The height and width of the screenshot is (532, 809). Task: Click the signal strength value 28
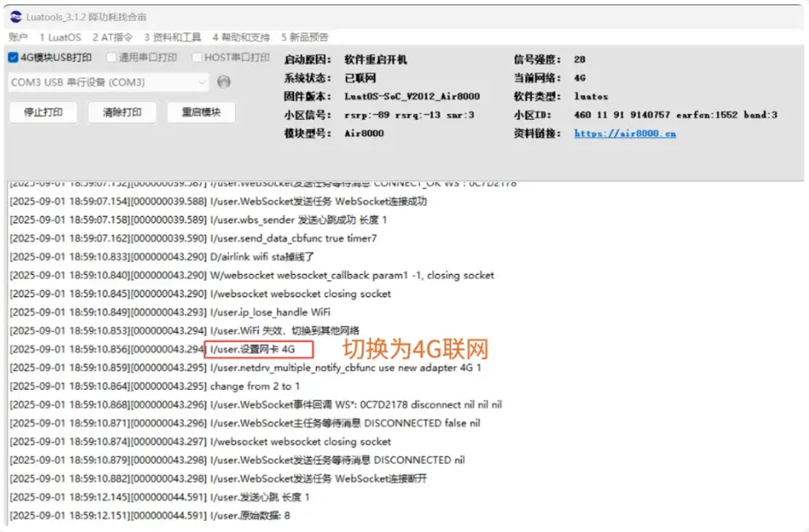click(579, 60)
